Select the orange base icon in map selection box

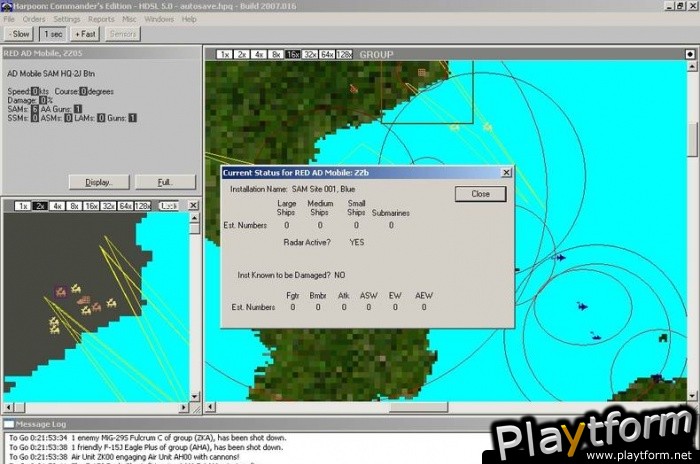click(421, 72)
